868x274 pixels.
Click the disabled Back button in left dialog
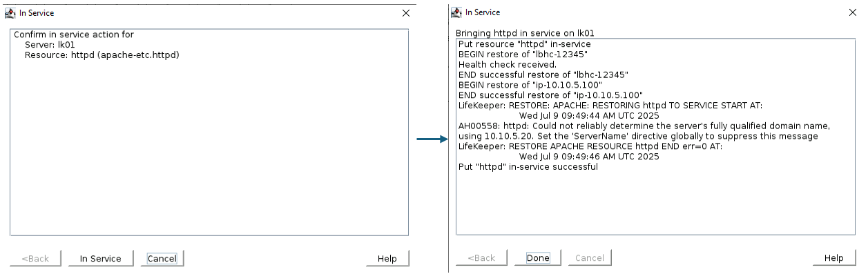[x=35, y=259]
